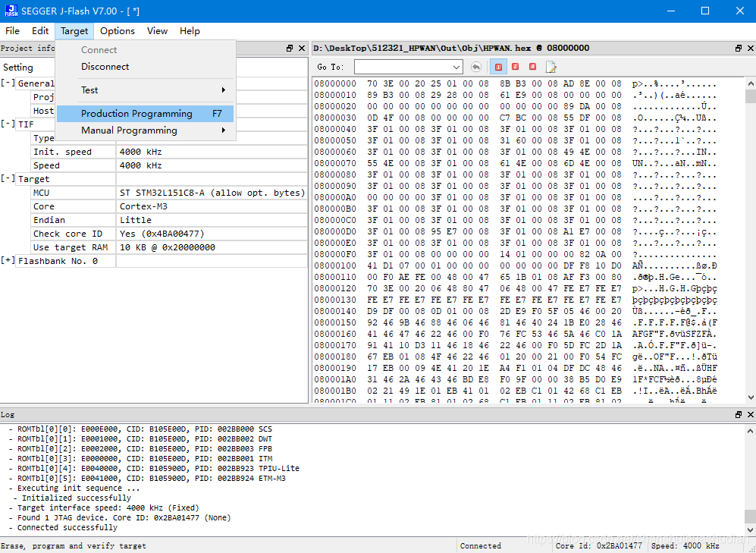Viewport: 756px width, 553px height.
Task: Click the Go To address input field
Action: click(403, 67)
